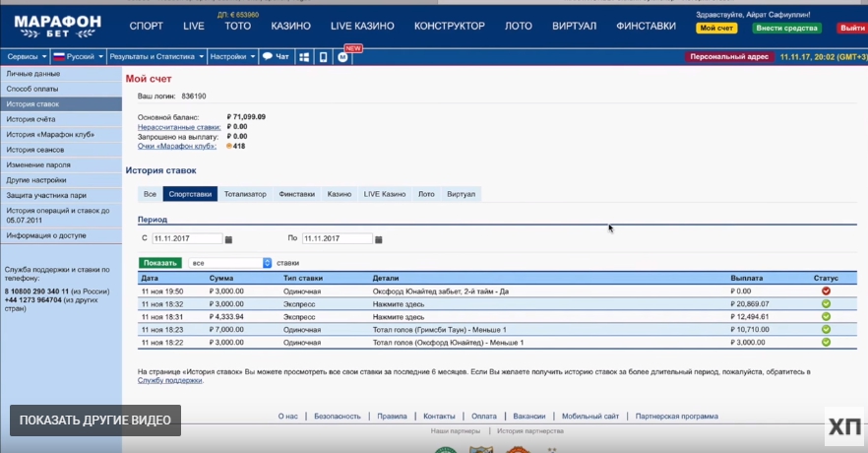868x453 pixels.
Task: Click the grid layout icon in the toolbar
Action: click(x=304, y=57)
